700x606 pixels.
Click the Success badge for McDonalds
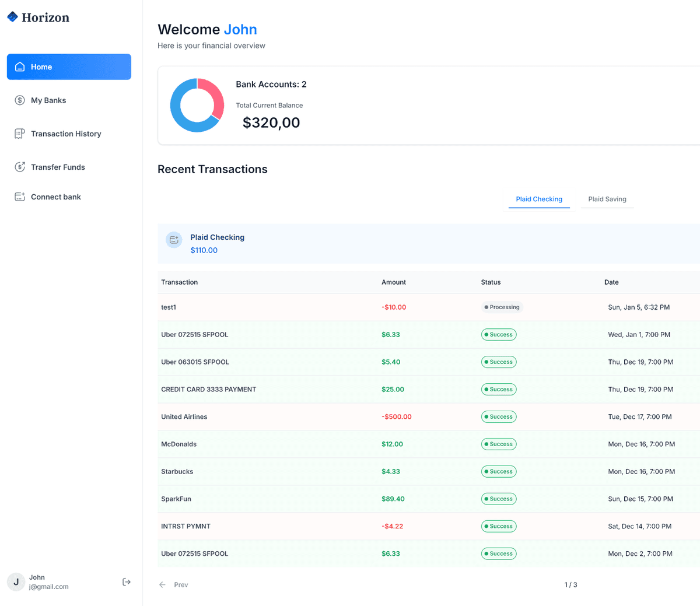499,444
